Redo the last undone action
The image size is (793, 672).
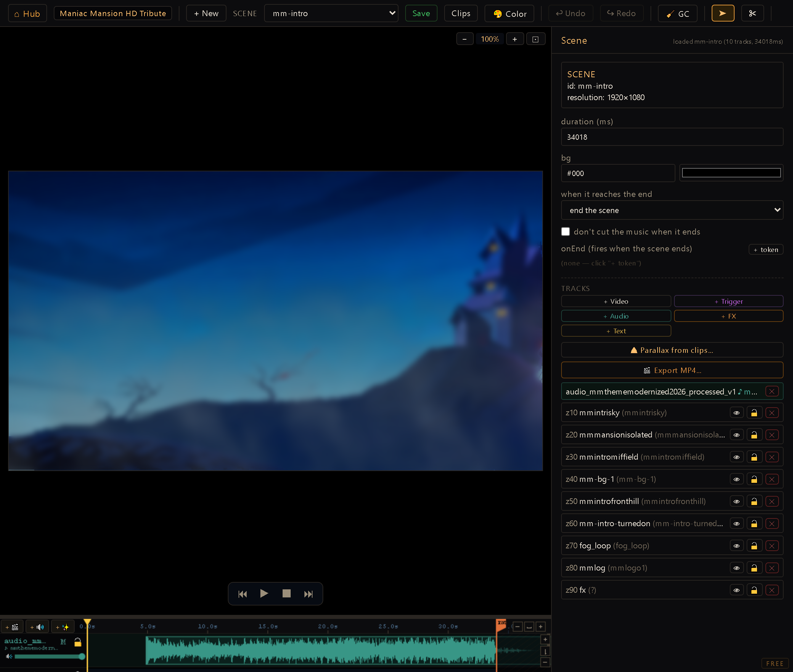click(x=621, y=13)
